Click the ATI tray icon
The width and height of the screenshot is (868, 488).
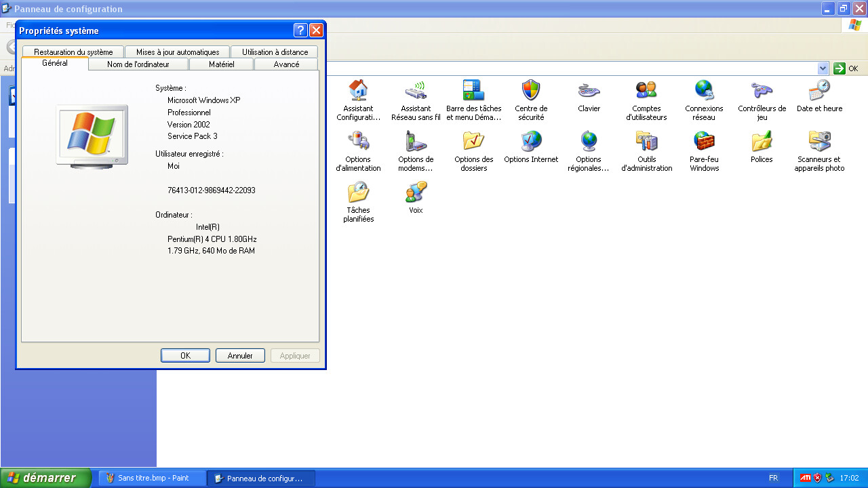(x=805, y=478)
